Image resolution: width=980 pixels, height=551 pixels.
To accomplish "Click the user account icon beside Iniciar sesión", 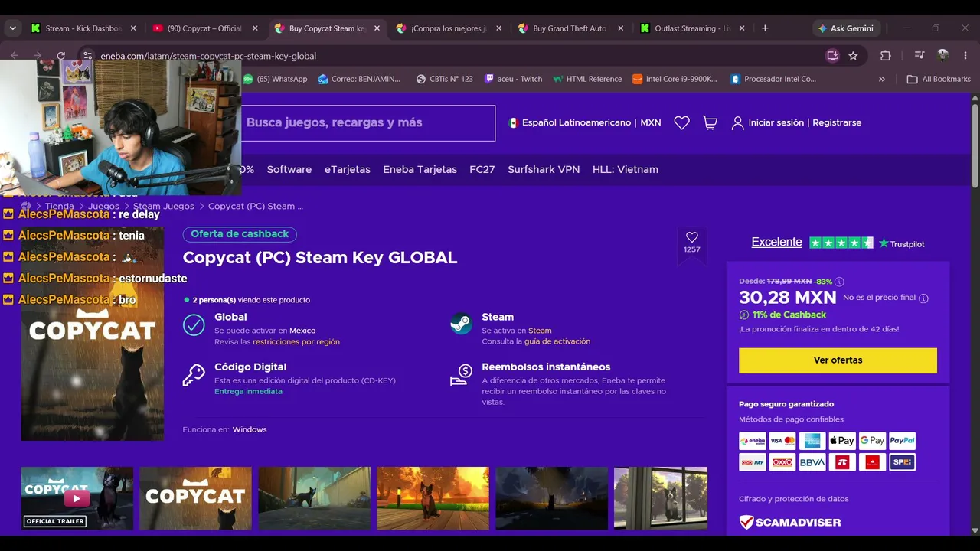I will [x=737, y=122].
